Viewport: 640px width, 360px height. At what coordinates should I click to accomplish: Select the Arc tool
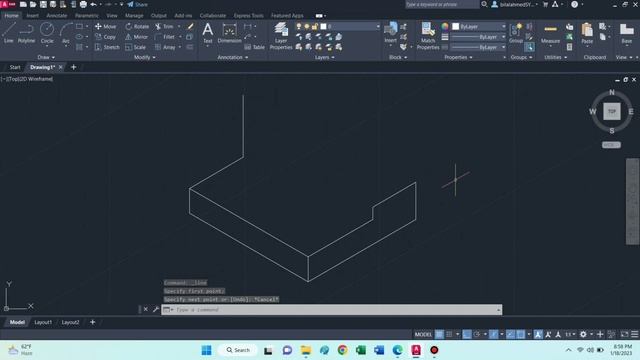click(x=66, y=33)
